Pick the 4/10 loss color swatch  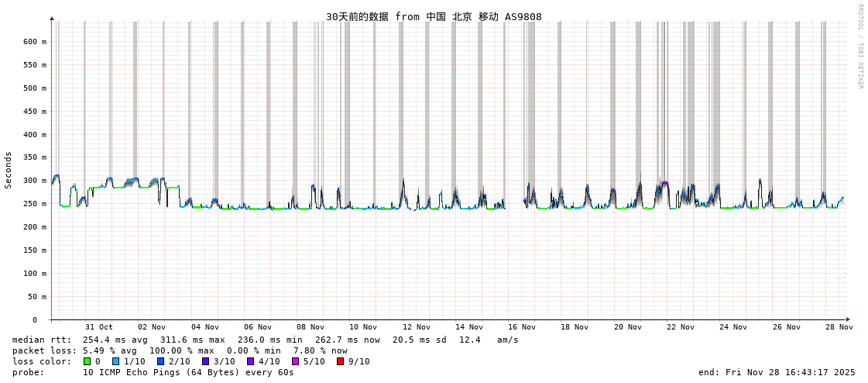pos(250,361)
